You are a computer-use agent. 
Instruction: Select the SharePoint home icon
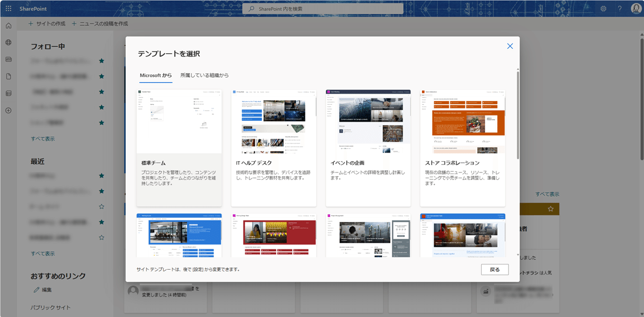pyautogui.click(x=8, y=25)
